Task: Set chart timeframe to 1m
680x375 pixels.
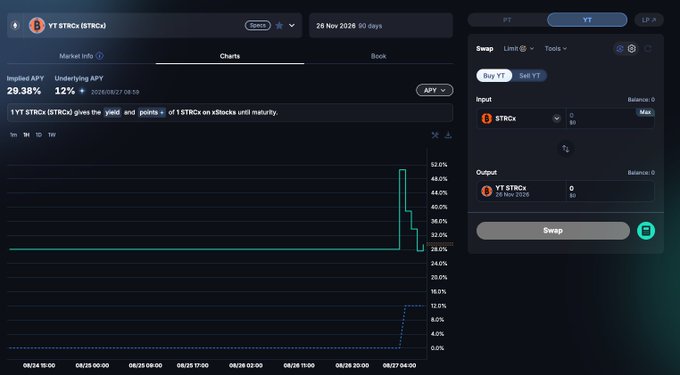Action: [13, 135]
